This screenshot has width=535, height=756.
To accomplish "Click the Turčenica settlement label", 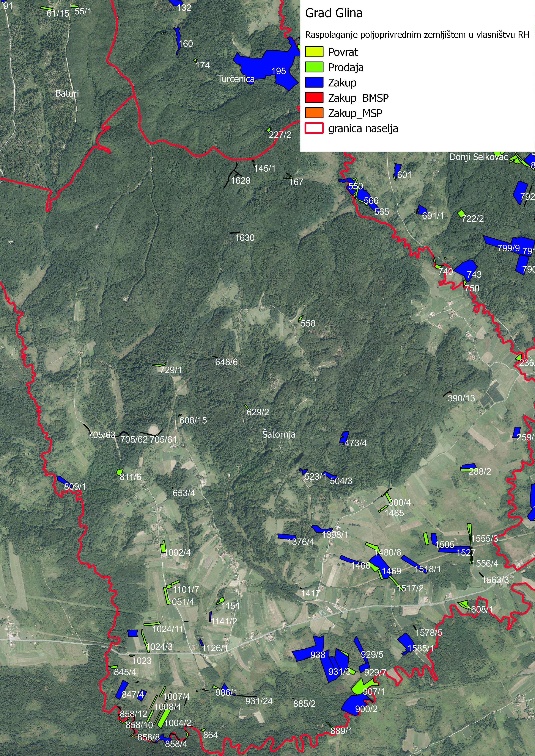I will coord(236,79).
